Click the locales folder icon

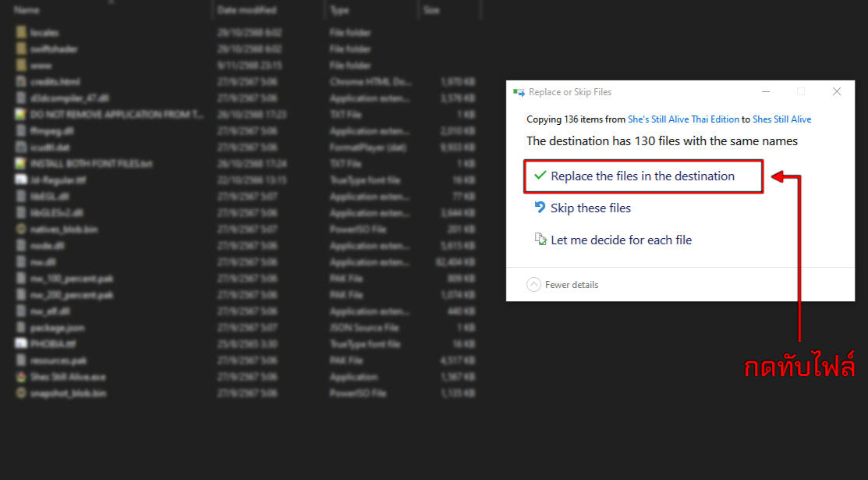21,33
